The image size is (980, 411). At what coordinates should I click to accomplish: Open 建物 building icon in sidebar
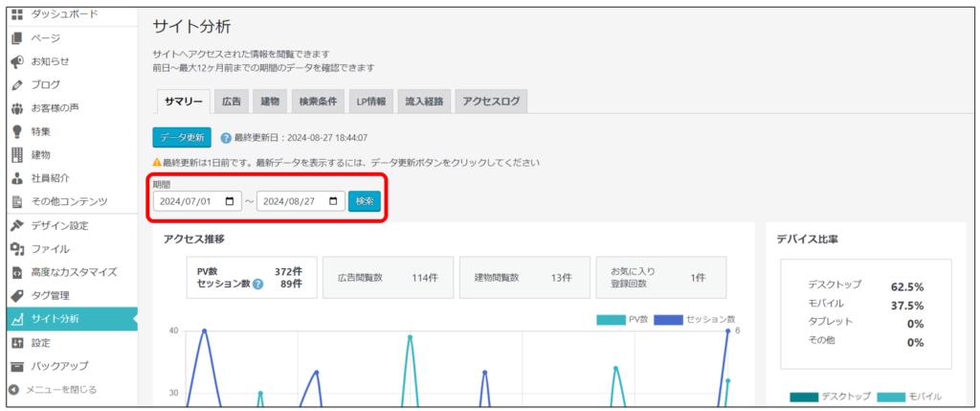point(16,154)
